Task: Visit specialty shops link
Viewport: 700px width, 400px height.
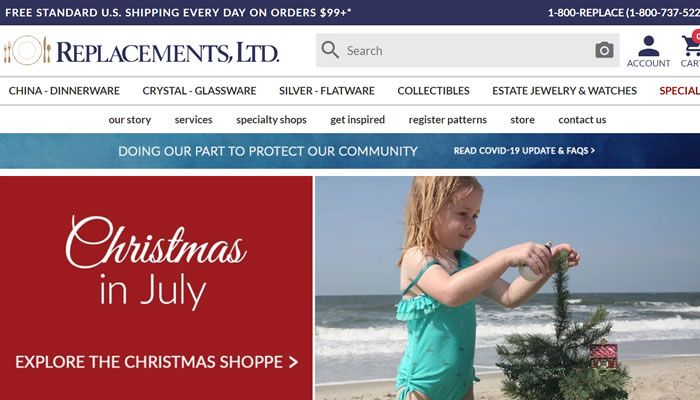Action: click(271, 120)
